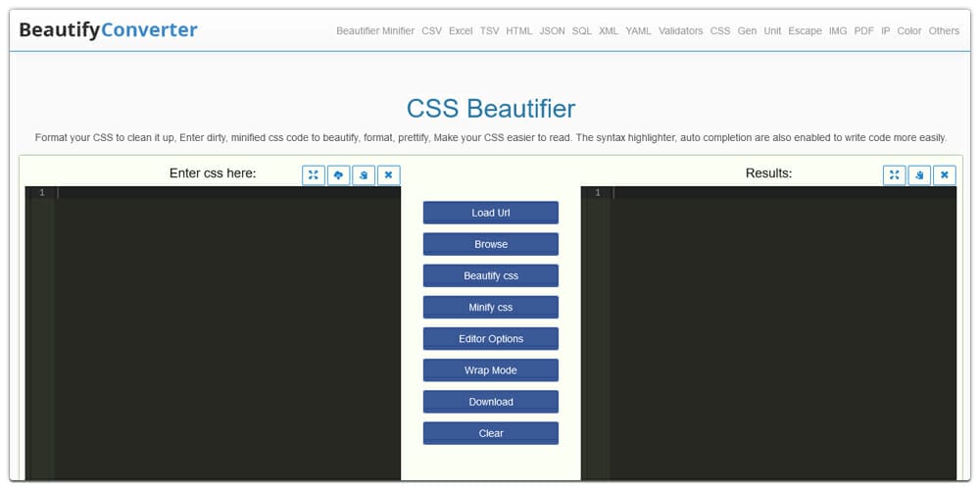Image resolution: width=980 pixels, height=490 pixels.
Task: Open the CSS menu in navigation bar
Action: 720,30
